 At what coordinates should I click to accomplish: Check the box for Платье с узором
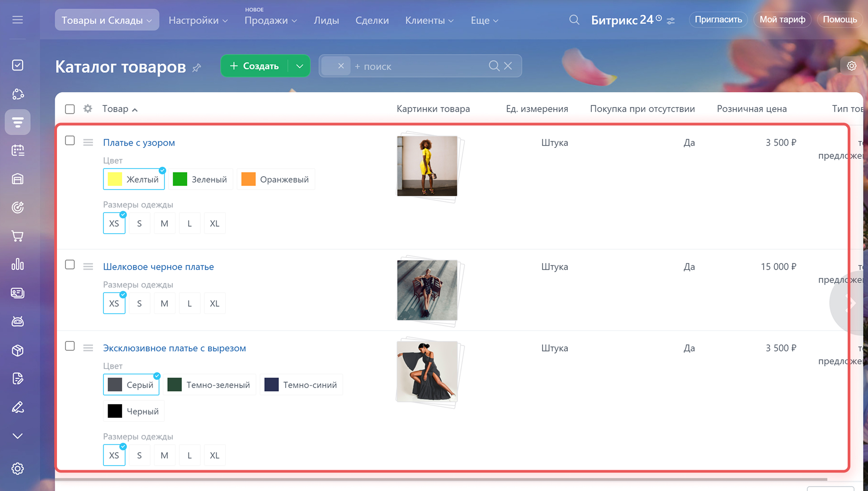point(70,141)
